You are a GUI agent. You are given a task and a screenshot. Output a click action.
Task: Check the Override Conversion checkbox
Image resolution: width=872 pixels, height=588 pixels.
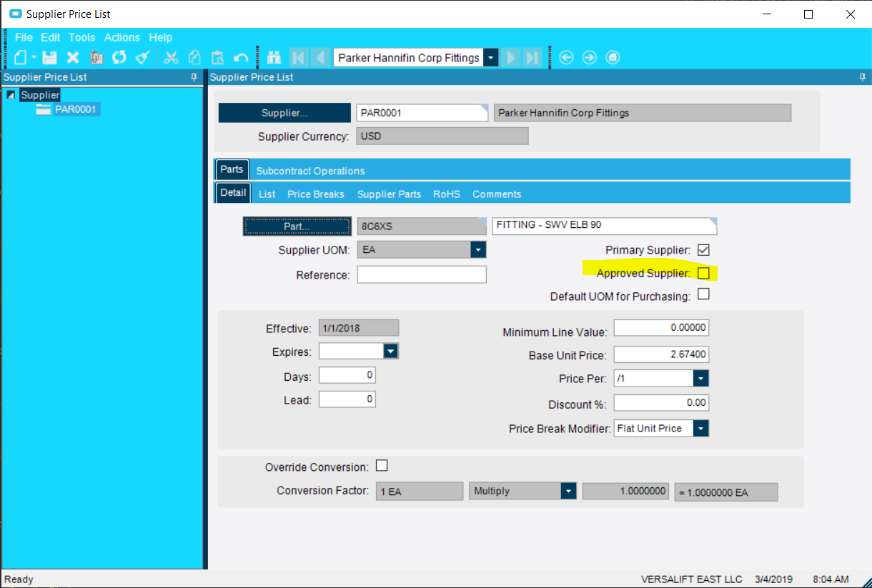(x=382, y=466)
